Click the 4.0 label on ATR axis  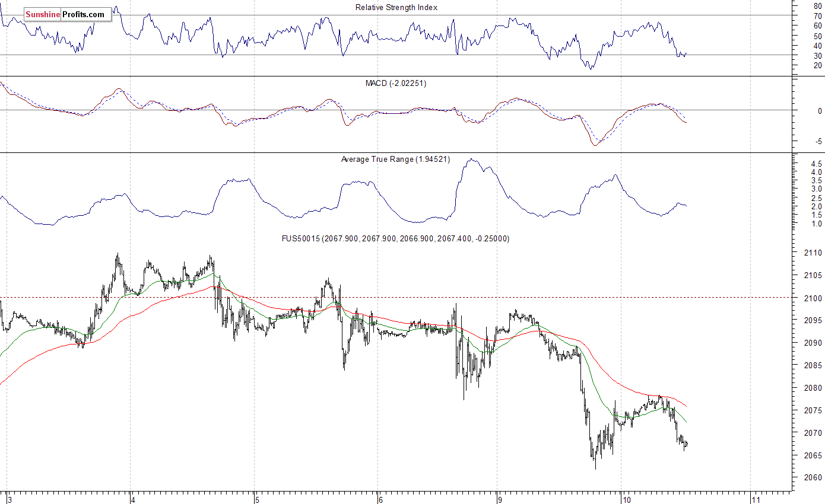816,172
